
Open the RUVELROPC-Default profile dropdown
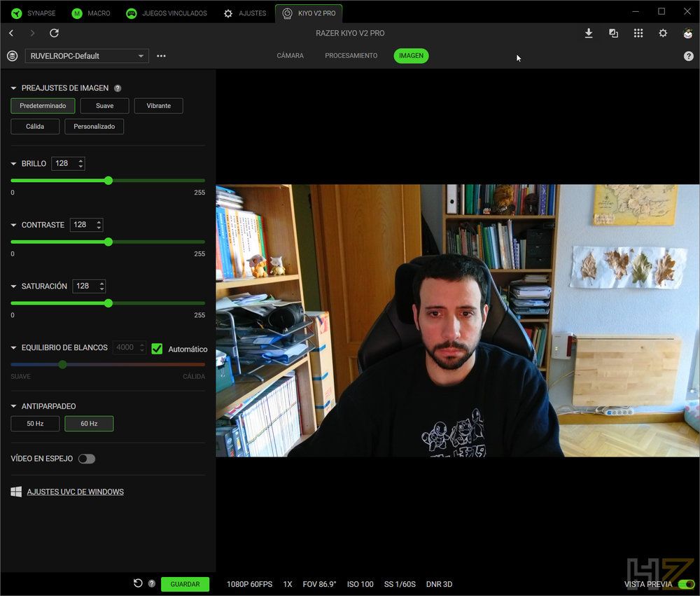pos(87,56)
